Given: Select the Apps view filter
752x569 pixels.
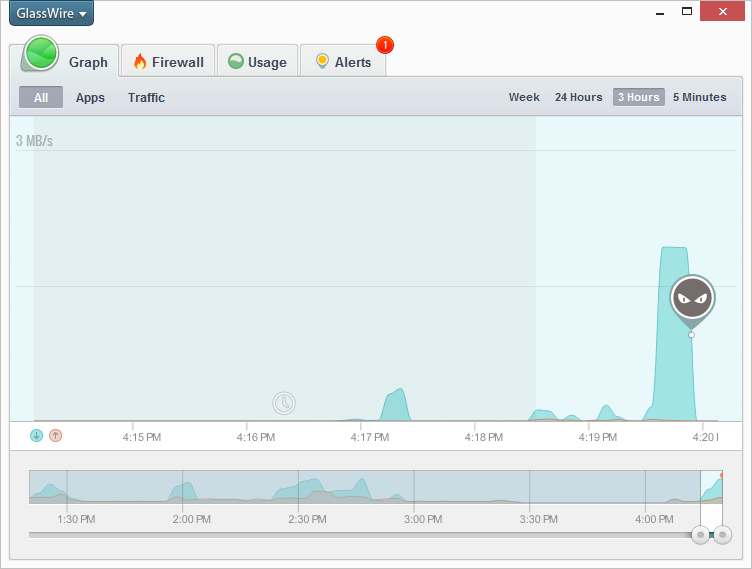Looking at the screenshot, I should (x=90, y=97).
